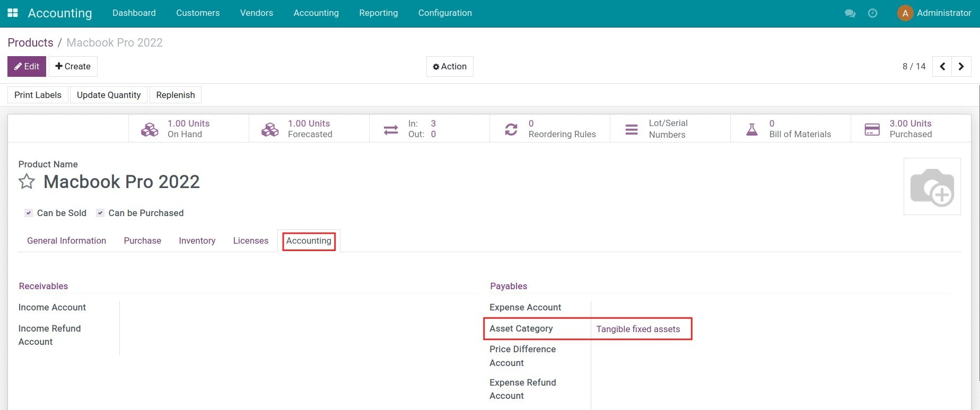This screenshot has height=410, width=980.
Task: Click the Create button
Action: 73,67
